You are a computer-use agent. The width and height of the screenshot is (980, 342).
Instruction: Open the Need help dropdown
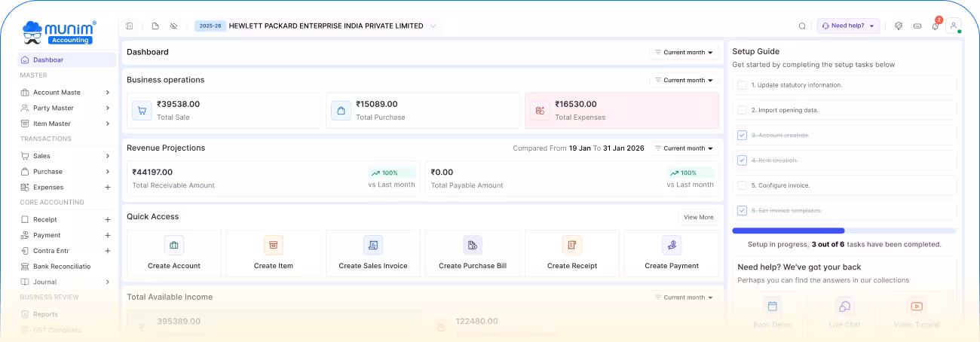click(x=848, y=26)
